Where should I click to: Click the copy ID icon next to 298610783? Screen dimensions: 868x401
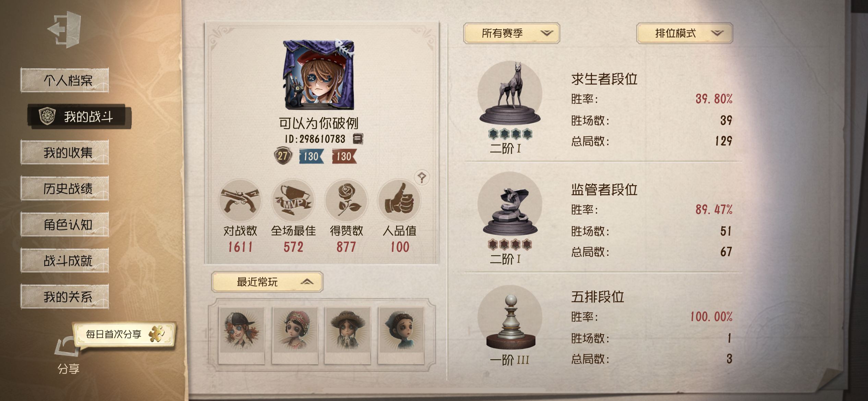pos(358,139)
